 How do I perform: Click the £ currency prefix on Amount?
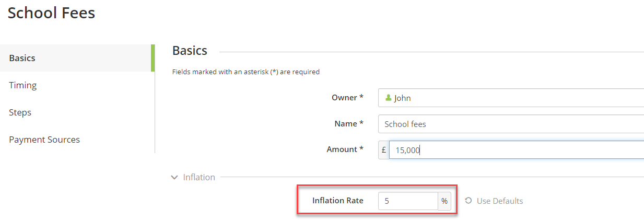click(384, 150)
